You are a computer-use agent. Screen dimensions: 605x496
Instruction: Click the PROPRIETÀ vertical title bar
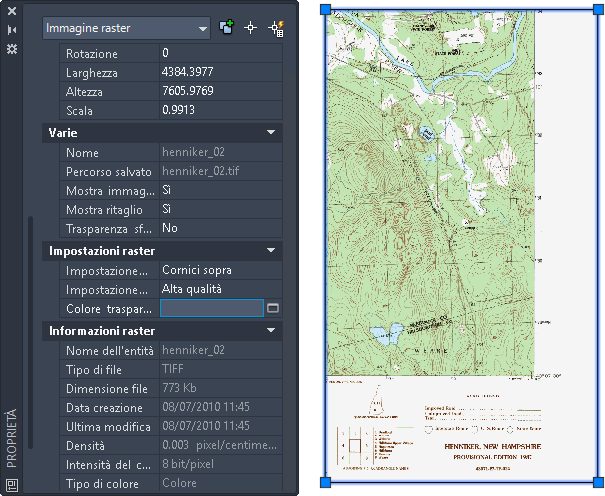pyautogui.click(x=12, y=439)
